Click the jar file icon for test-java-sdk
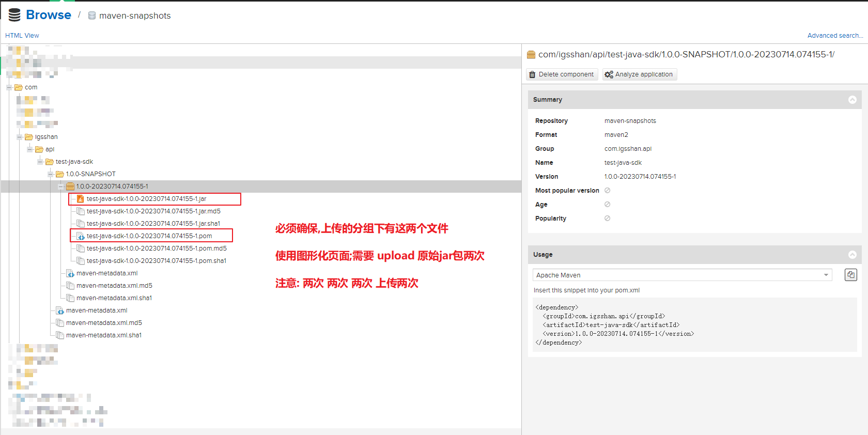This screenshot has width=868, height=435. [x=81, y=199]
